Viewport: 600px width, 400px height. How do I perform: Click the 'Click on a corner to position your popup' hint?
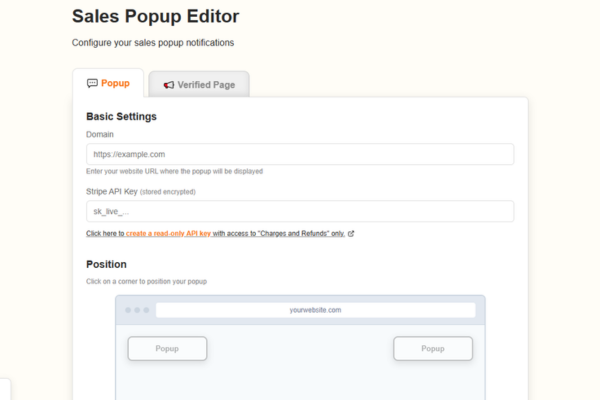point(147,281)
